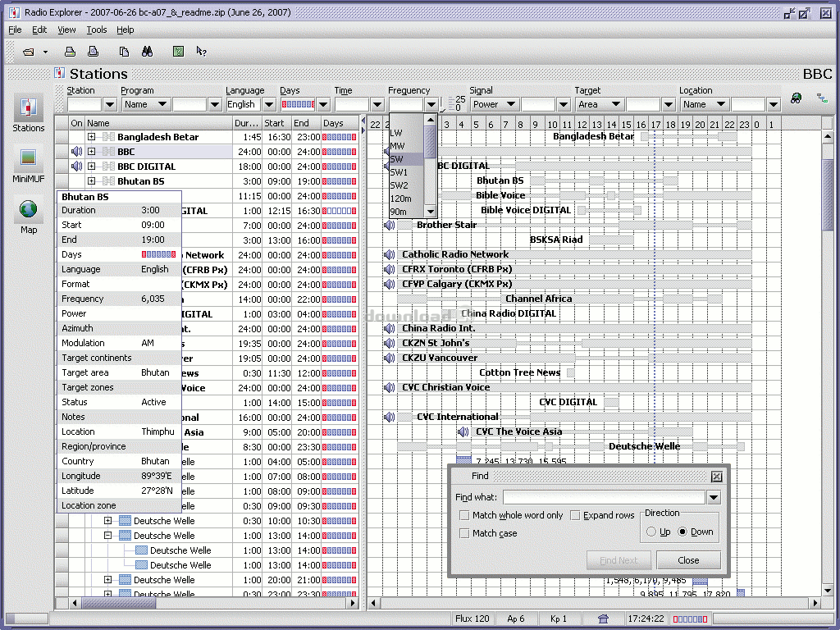Click the speaker icon on BBC DIGITAL row
The width and height of the screenshot is (840, 630).
[x=76, y=167]
